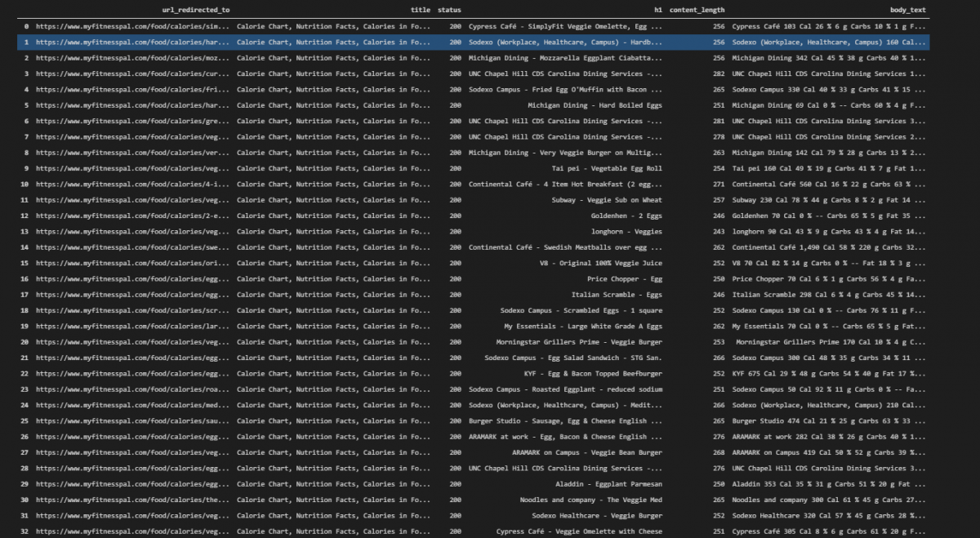The height and width of the screenshot is (538, 980).
Task: Select h1 cell 'Michigan Dining - Mozzarella Eggplant Ciabatta'
Action: click(x=565, y=58)
